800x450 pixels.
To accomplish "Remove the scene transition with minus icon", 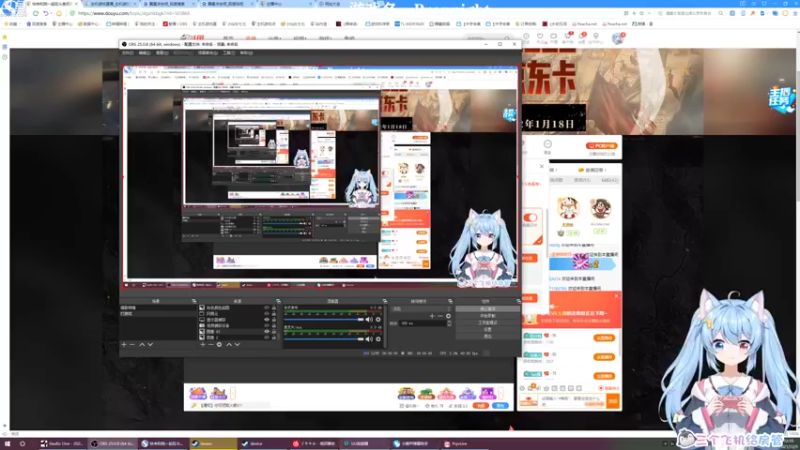I will (x=440, y=316).
